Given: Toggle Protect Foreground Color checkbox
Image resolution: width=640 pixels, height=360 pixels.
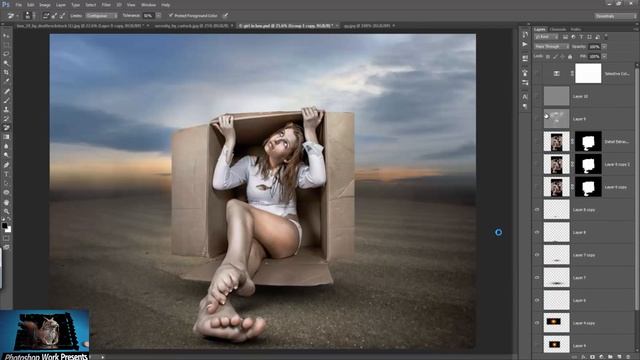Looking at the screenshot, I should [171, 16].
